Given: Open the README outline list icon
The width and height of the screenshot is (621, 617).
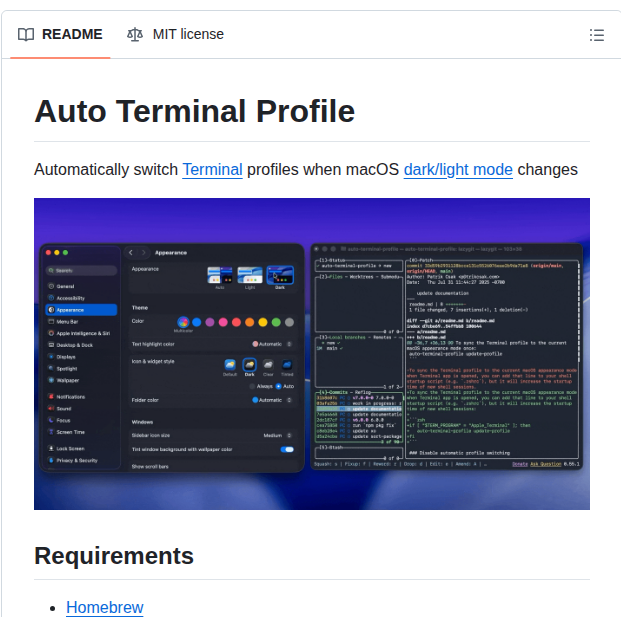Looking at the screenshot, I should click(x=596, y=35).
